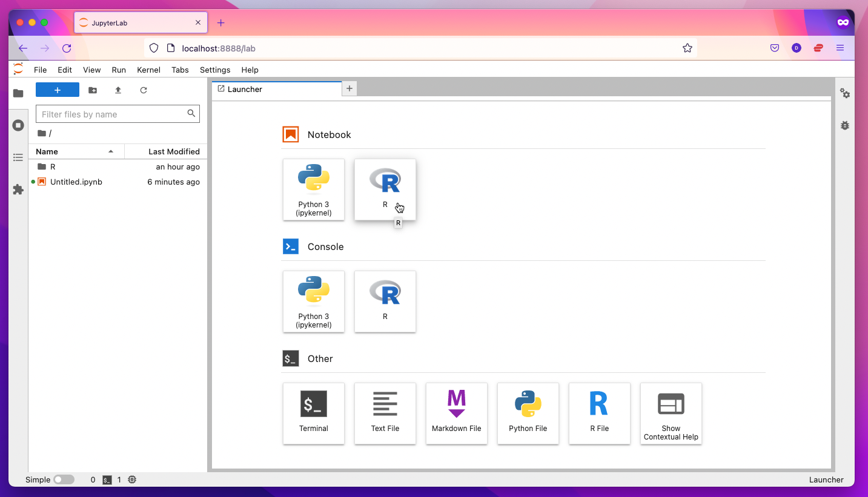Select the R folder in file list
Viewport: 868px width, 497px height.
[118, 166]
